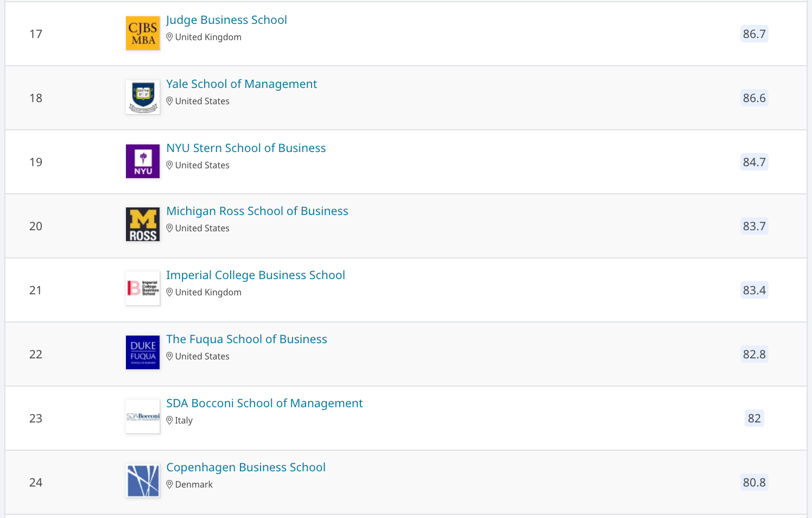Click rank number 18
Viewport: 812px width, 518px height.
(36, 98)
